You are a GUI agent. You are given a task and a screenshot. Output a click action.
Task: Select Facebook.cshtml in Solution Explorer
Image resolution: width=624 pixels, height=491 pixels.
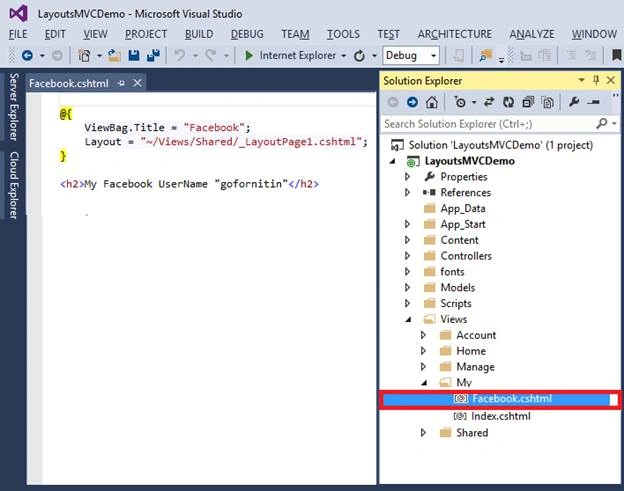(500, 399)
